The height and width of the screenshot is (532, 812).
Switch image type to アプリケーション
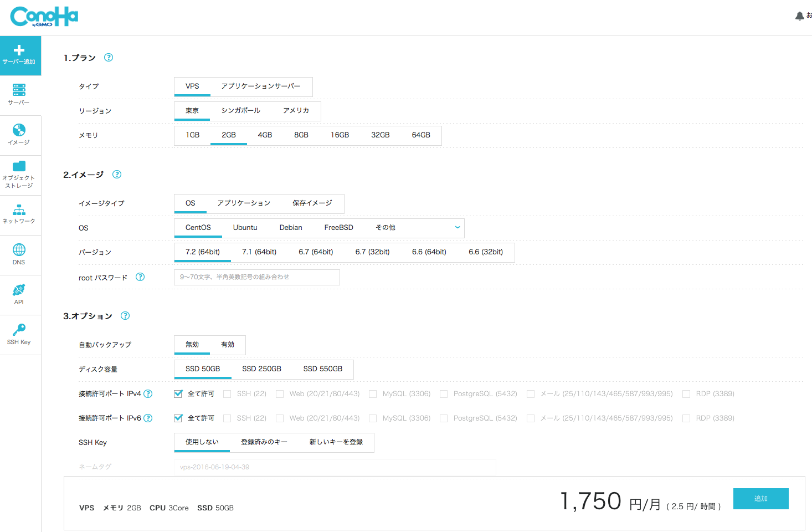244,203
